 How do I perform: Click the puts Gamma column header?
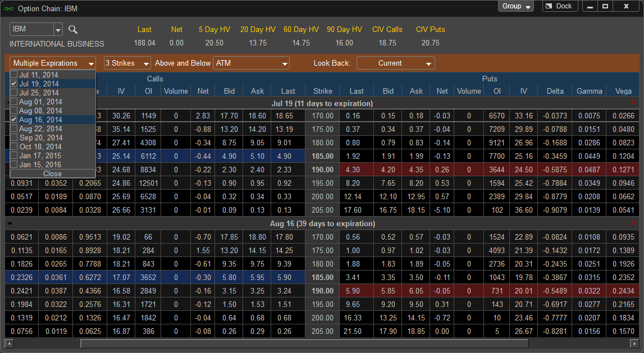point(590,91)
